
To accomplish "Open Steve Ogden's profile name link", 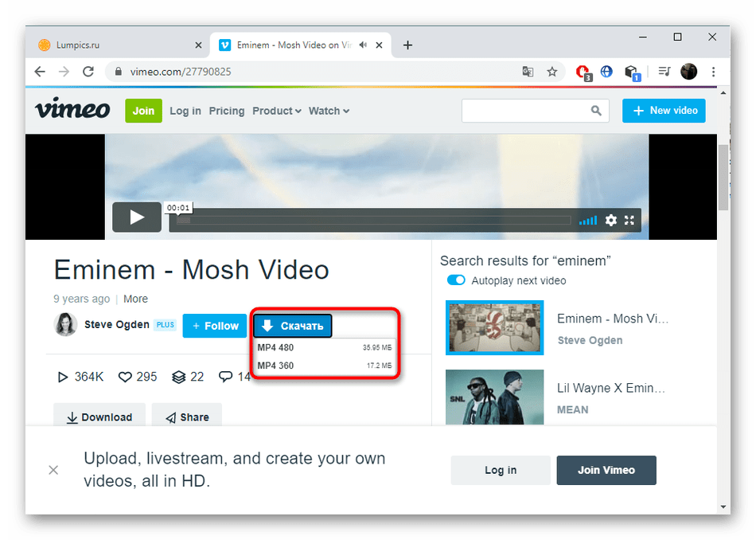I will coord(117,324).
